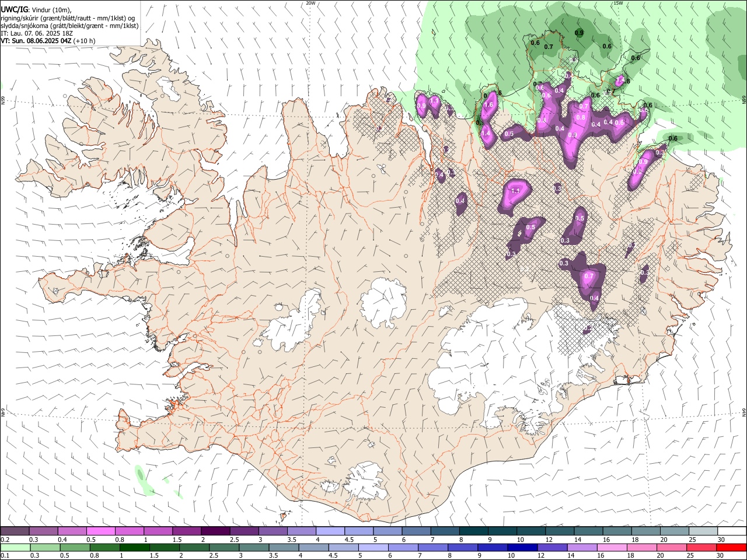Pick the bright red 30 rain scale swatch
This screenshot has width=747, height=560.
[x=731, y=548]
